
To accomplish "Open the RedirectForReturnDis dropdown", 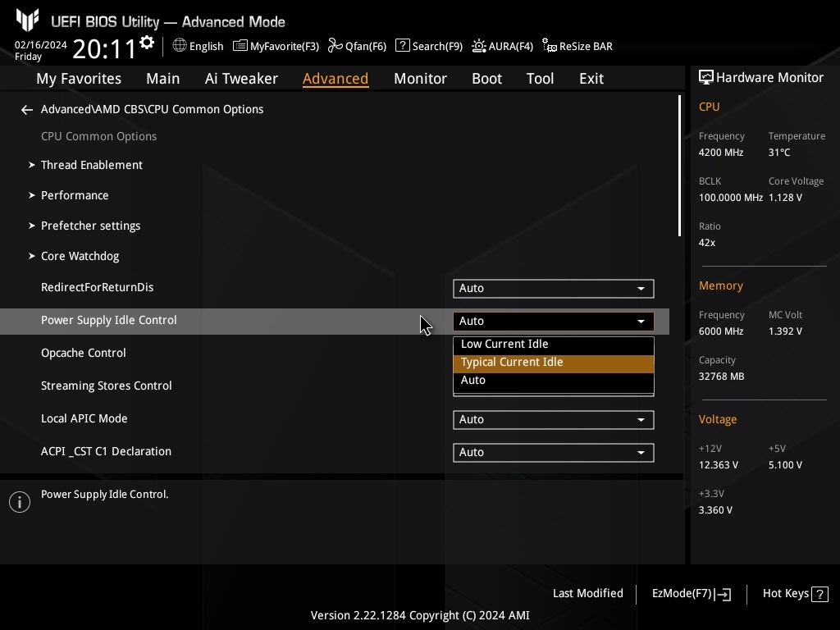I will click(554, 288).
